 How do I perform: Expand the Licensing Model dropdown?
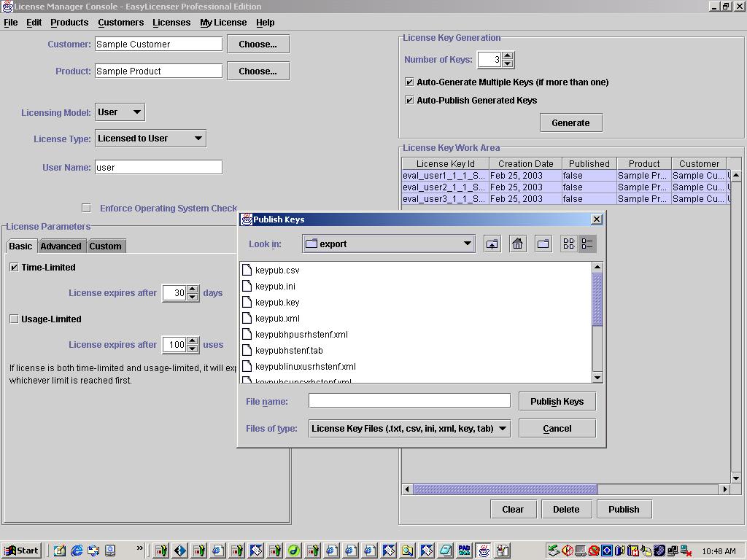120,112
